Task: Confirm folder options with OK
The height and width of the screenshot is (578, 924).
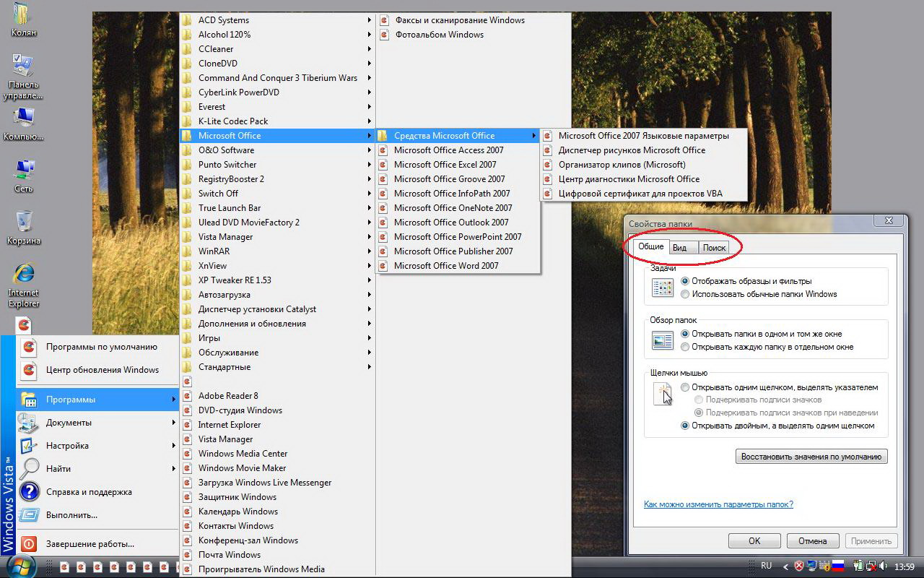Action: point(754,540)
